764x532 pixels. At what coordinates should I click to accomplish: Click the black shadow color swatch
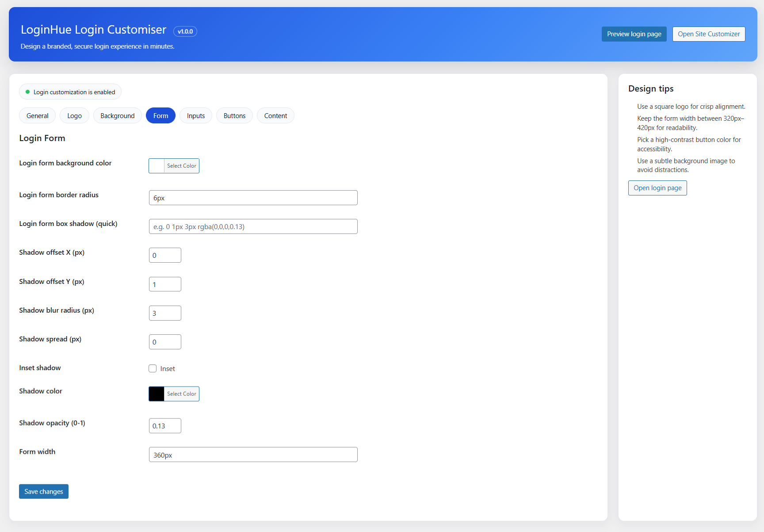pyautogui.click(x=156, y=394)
